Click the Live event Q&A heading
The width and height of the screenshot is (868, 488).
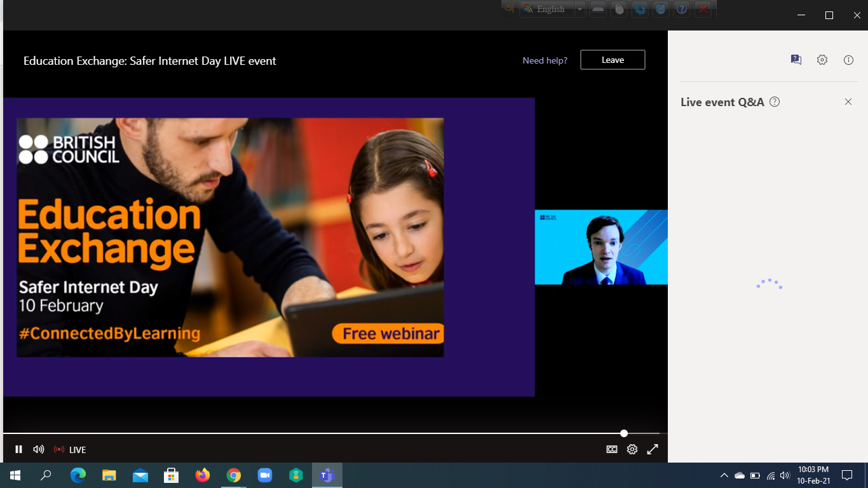pyautogui.click(x=722, y=102)
